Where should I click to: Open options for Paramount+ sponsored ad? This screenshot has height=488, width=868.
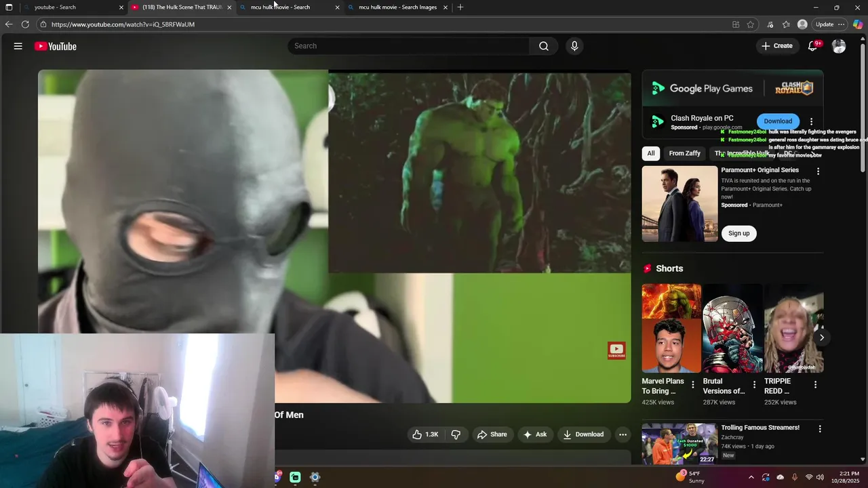(818, 171)
